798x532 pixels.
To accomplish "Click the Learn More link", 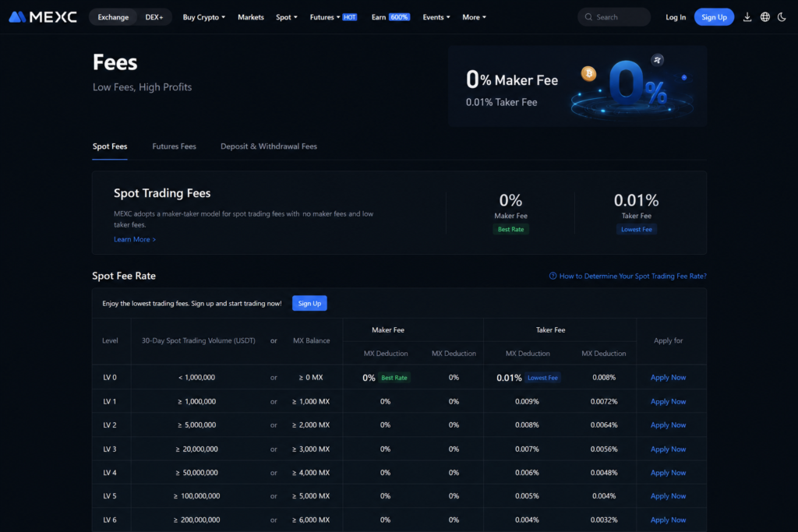I will tap(135, 239).
